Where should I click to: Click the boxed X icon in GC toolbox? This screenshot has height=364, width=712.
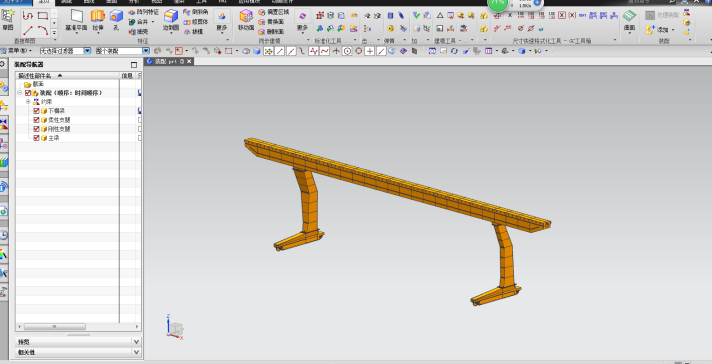[x=562, y=15]
